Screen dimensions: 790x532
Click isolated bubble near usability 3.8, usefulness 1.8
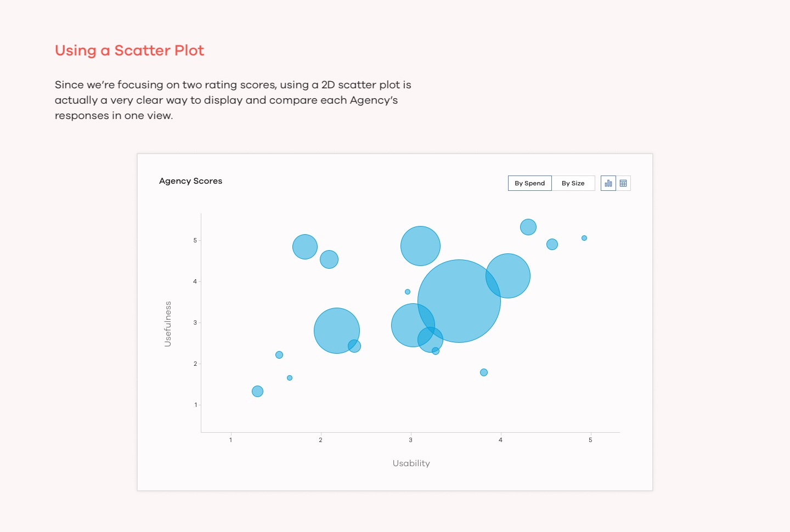(484, 372)
